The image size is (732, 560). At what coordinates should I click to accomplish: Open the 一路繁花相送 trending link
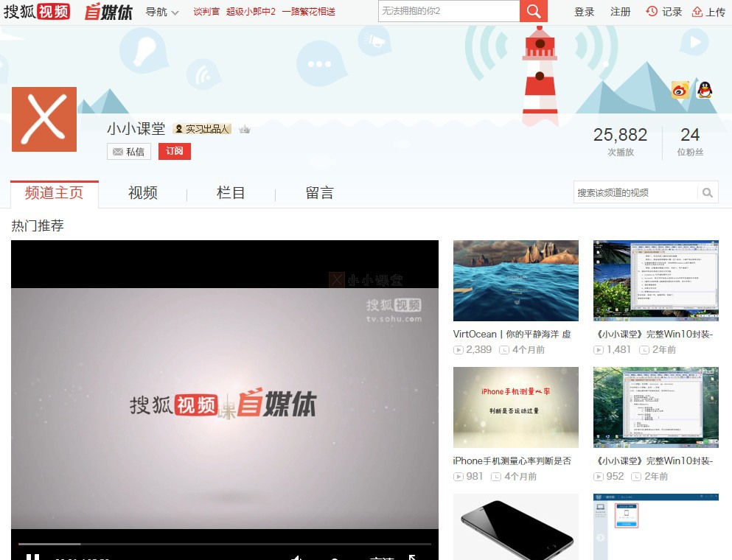point(309,12)
